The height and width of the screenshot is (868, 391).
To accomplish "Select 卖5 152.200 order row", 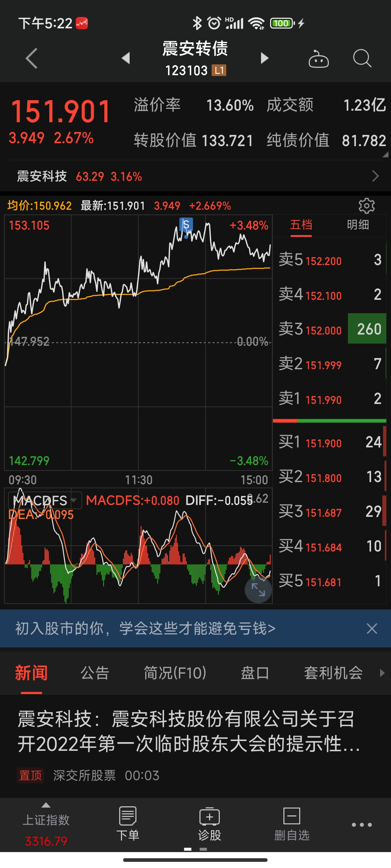I will tap(329, 260).
